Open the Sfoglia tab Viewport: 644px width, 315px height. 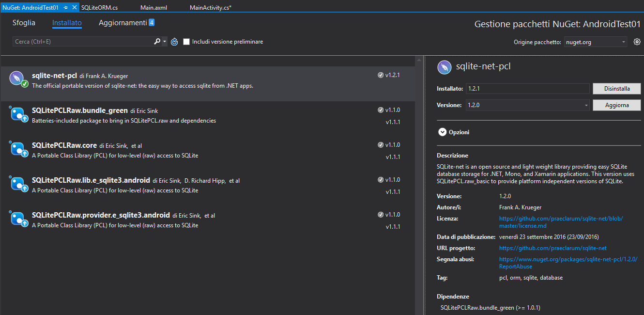24,23
